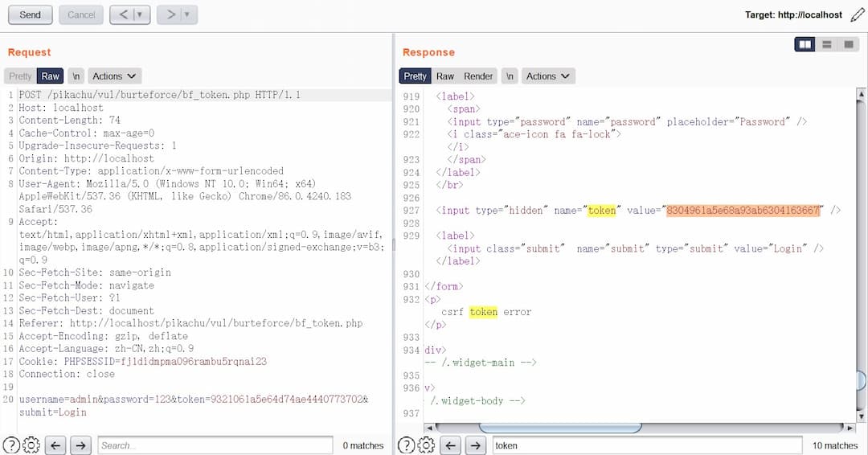Switch to side-by-side split layout

point(805,44)
